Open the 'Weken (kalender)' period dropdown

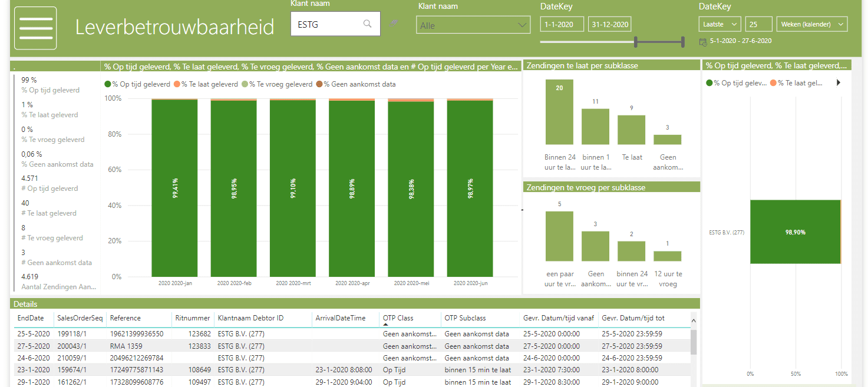point(811,24)
